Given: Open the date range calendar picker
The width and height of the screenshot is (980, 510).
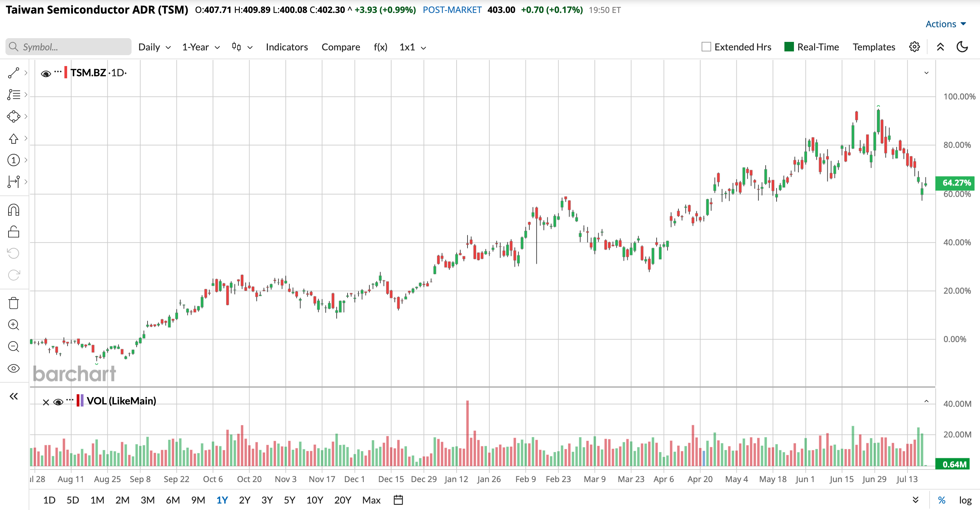Looking at the screenshot, I should tap(398, 500).
